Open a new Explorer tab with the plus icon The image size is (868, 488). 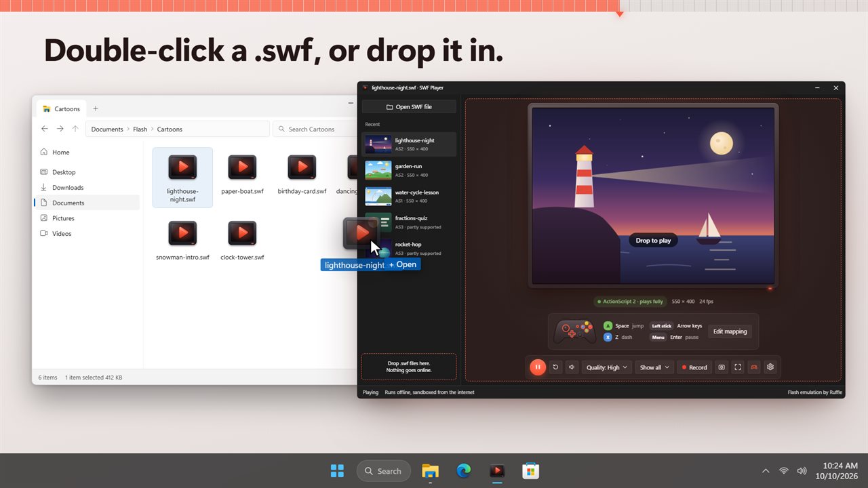(x=96, y=108)
